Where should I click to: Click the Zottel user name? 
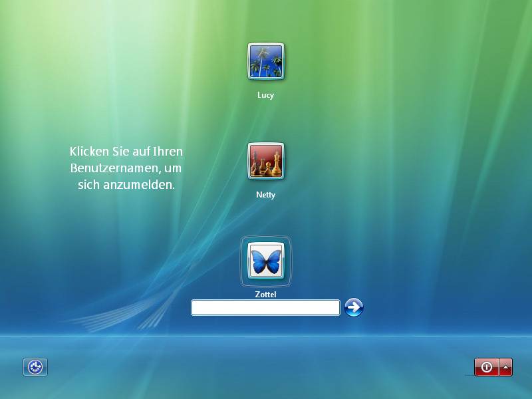click(x=265, y=294)
